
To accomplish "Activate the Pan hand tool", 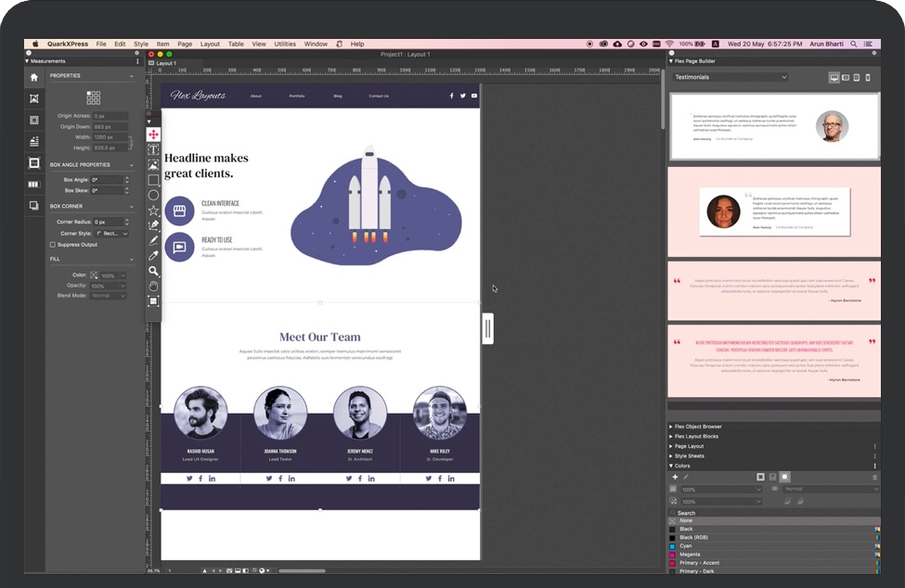I will coord(153,286).
